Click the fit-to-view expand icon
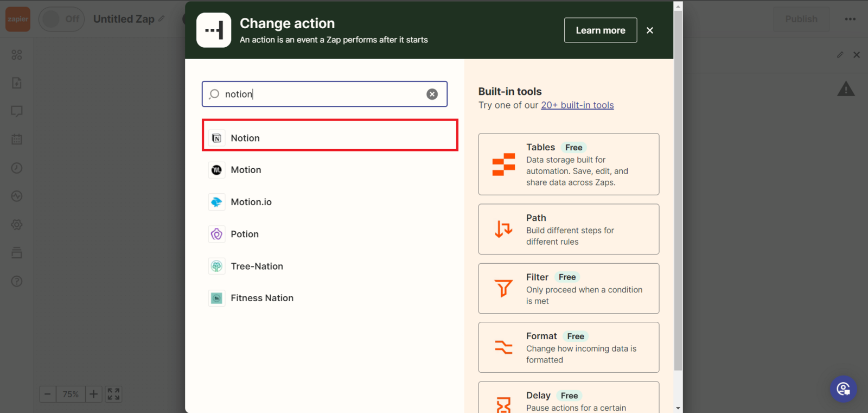The height and width of the screenshot is (413, 868). coord(113,394)
